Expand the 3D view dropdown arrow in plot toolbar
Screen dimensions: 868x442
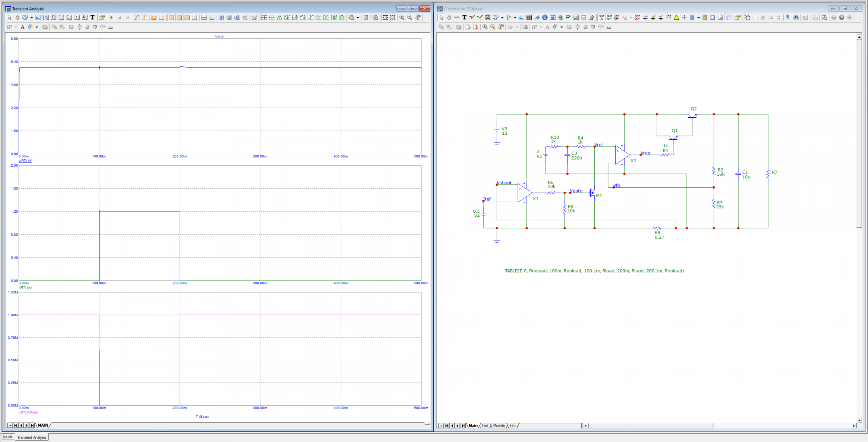tap(31, 17)
